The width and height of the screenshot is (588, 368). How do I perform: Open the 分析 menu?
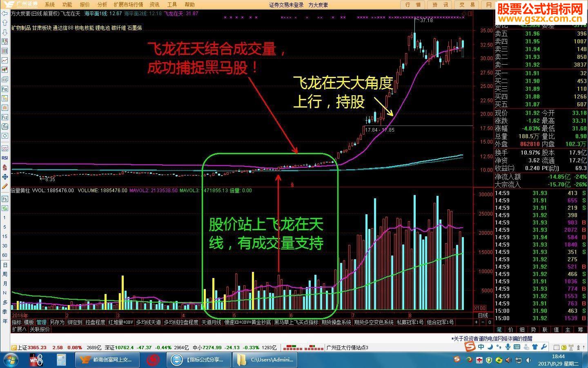coord(102,4)
